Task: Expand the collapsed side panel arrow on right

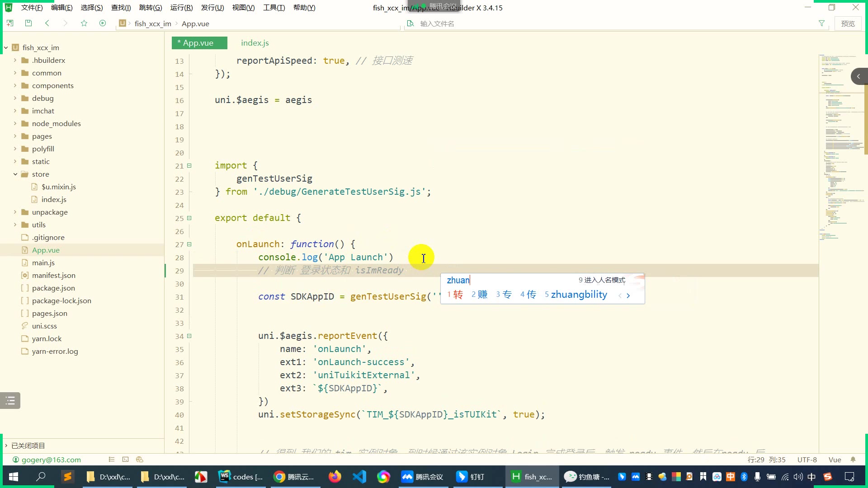Action: click(x=859, y=76)
